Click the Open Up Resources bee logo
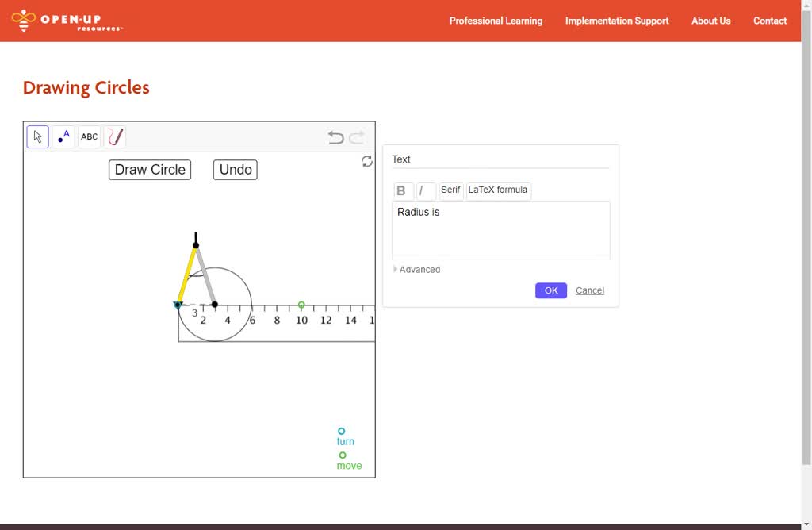The image size is (812, 530). [x=22, y=20]
